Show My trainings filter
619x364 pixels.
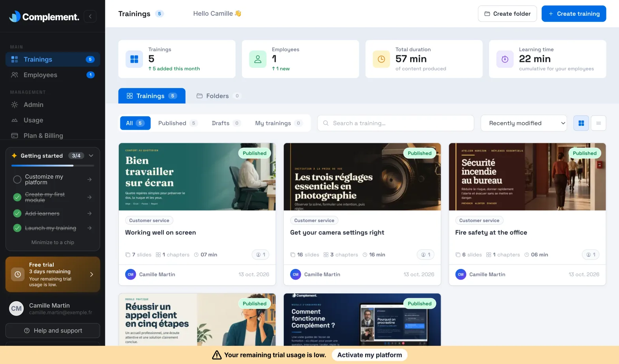[x=279, y=123]
